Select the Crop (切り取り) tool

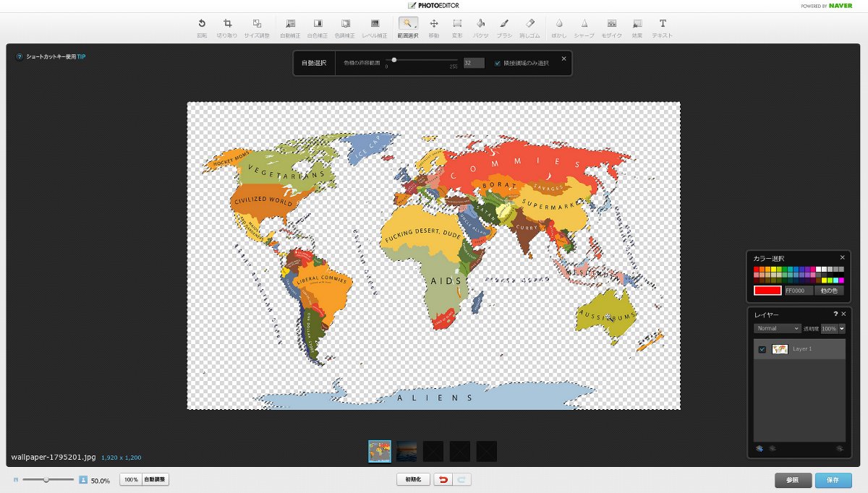pos(227,27)
